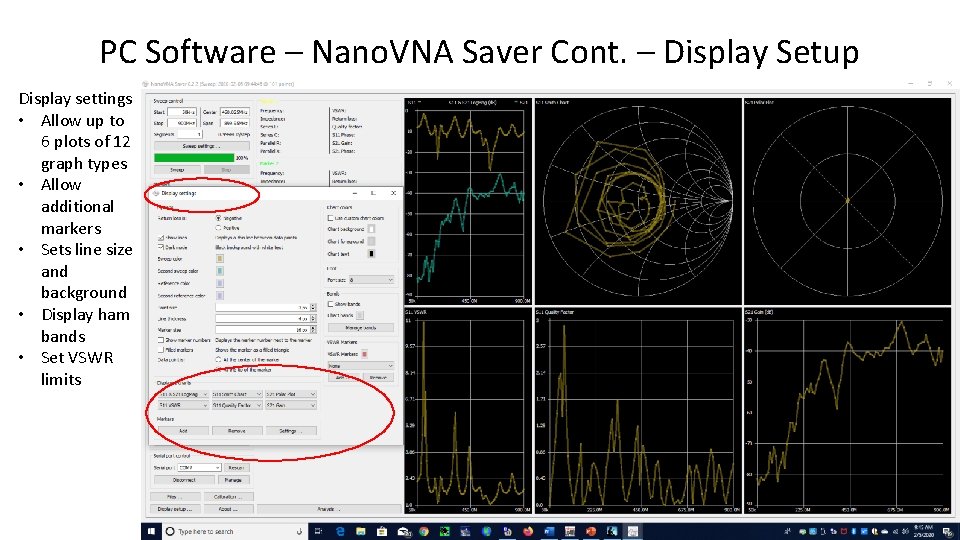Pick the Second sweep color swatch

220,271
